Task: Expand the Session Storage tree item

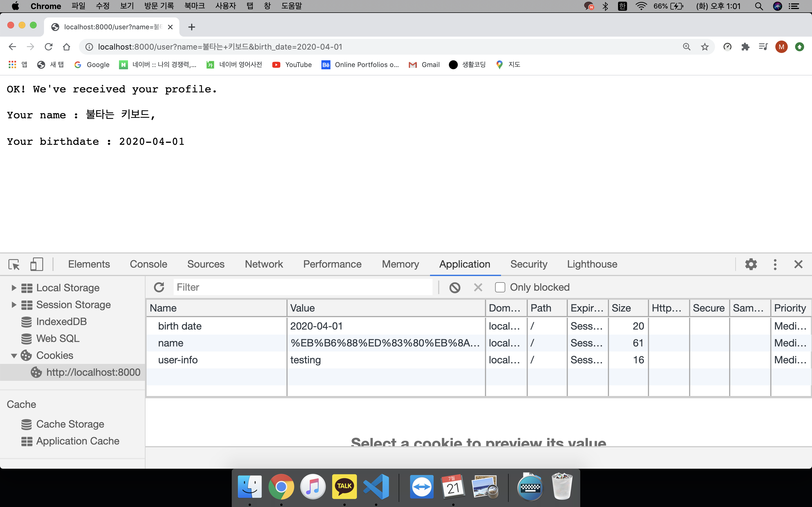Action: point(14,305)
